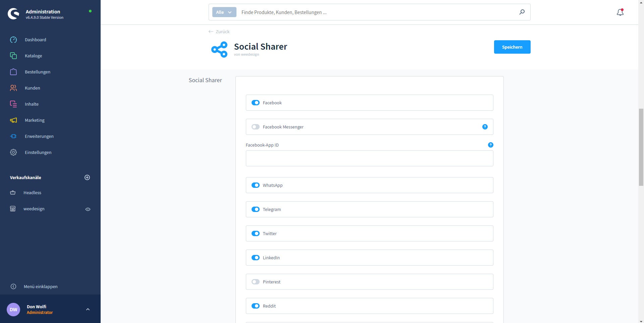
Task: Enable the Pinterest toggle
Action: tap(256, 282)
